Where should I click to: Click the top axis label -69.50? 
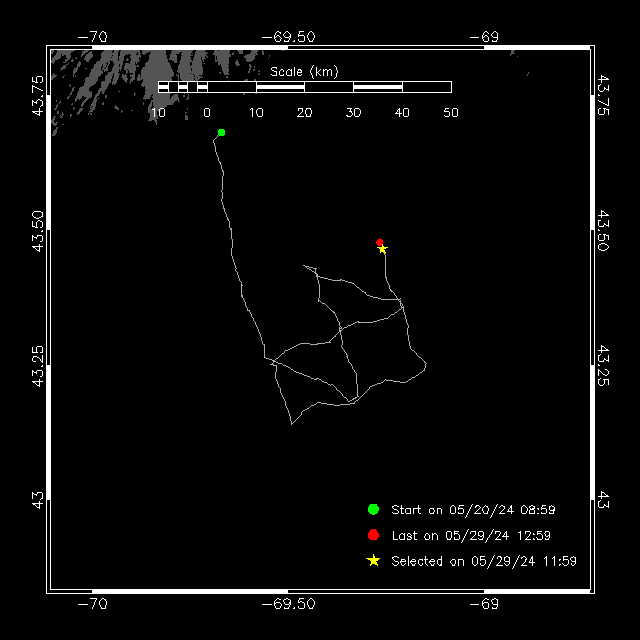(x=288, y=37)
